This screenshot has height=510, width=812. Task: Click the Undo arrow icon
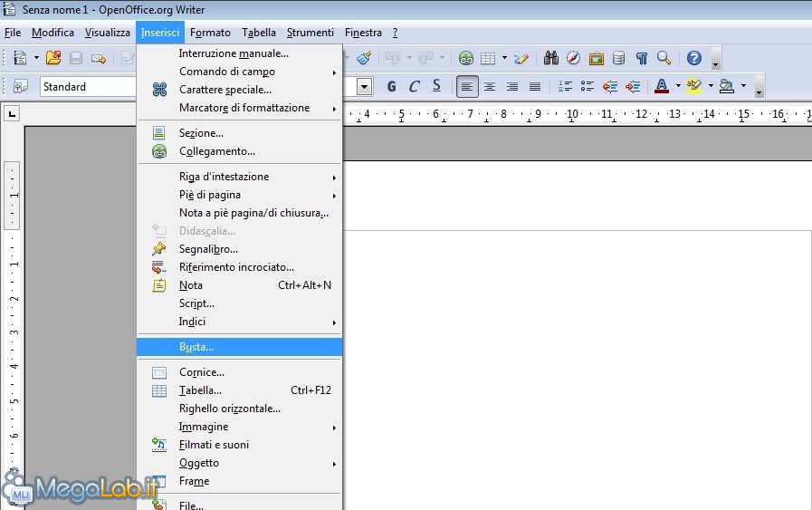tap(393, 58)
